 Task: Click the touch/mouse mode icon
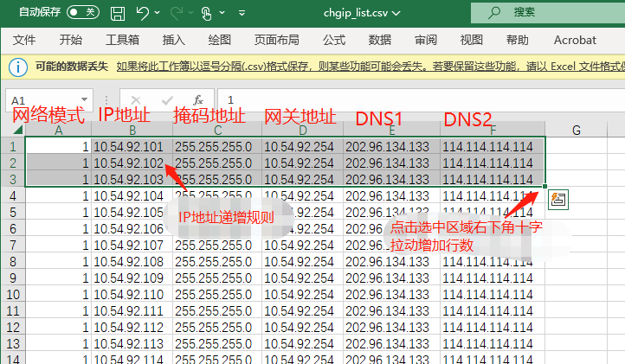(x=206, y=13)
